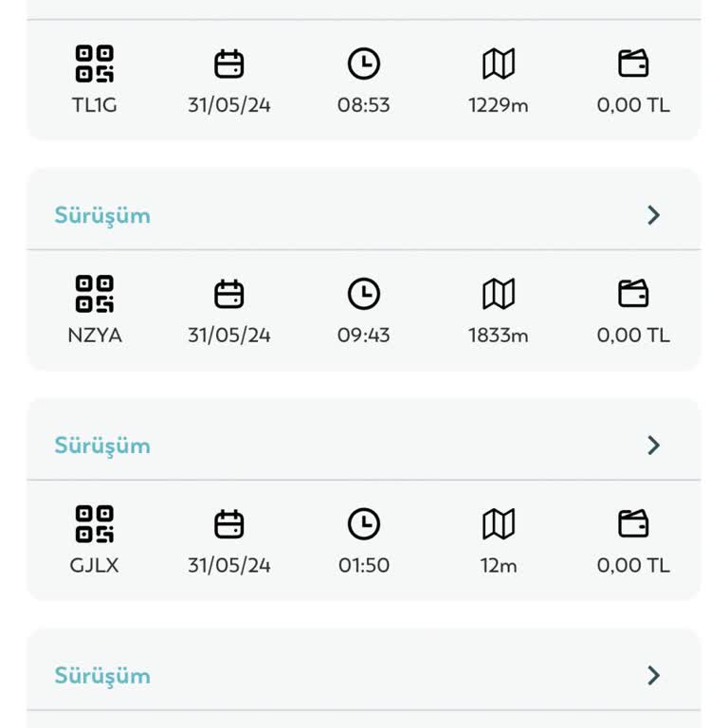The height and width of the screenshot is (728, 728).
Task: Click the clock icon above 09:43
Action: [x=364, y=294]
